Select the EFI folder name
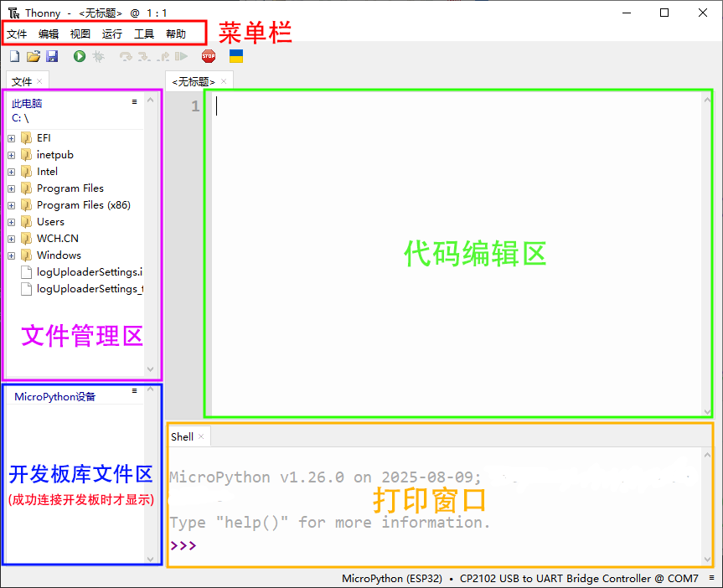 [x=44, y=138]
